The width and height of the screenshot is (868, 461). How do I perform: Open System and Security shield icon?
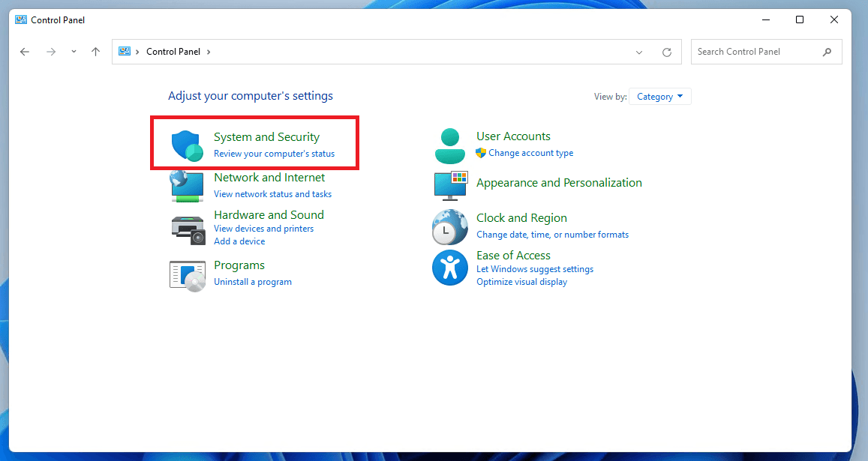click(187, 145)
